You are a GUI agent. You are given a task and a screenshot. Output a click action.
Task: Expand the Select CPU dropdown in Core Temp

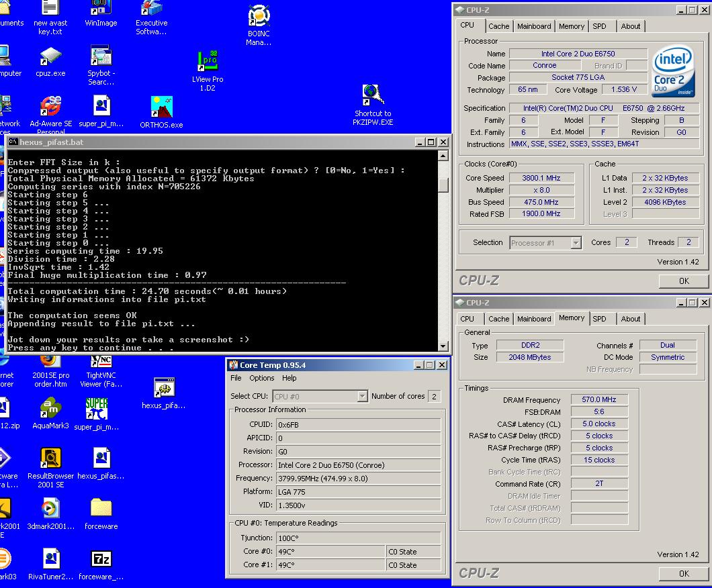click(x=362, y=396)
